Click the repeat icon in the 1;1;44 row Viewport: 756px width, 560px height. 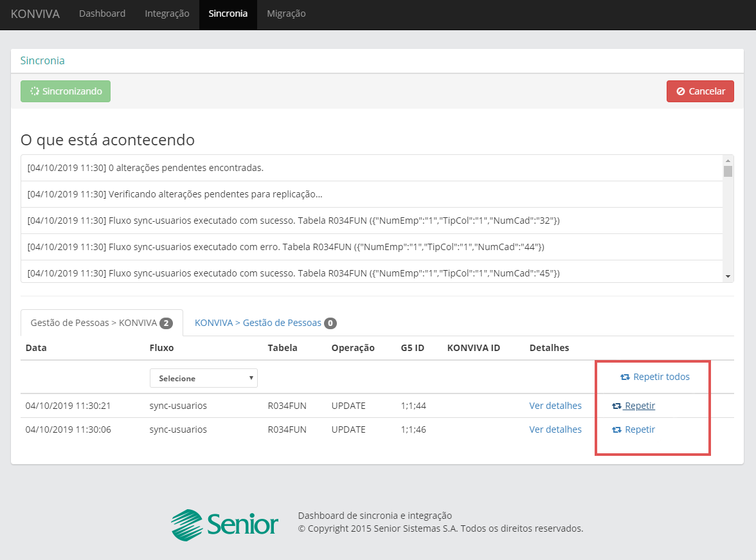point(616,406)
